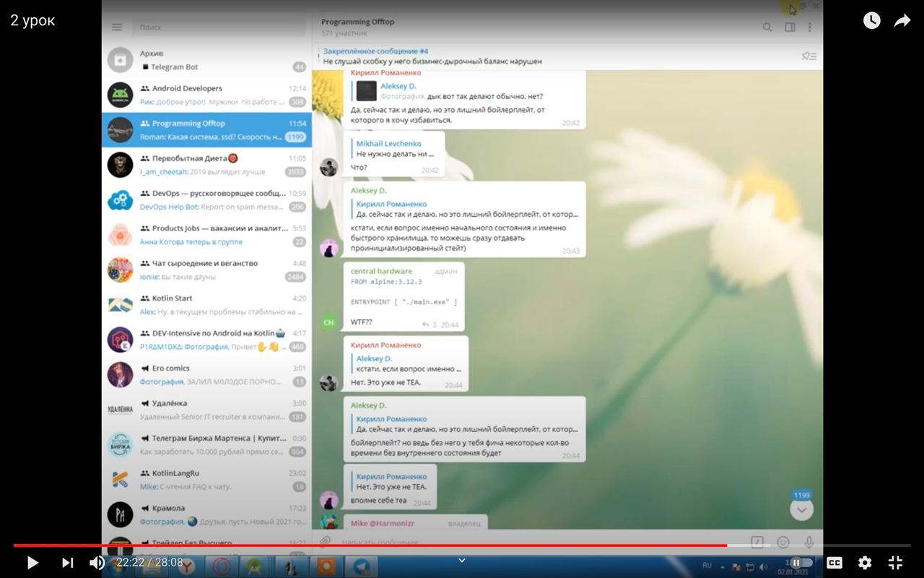The image size is (924, 578).
Task: Click the green CH avatar
Action: 328,322
